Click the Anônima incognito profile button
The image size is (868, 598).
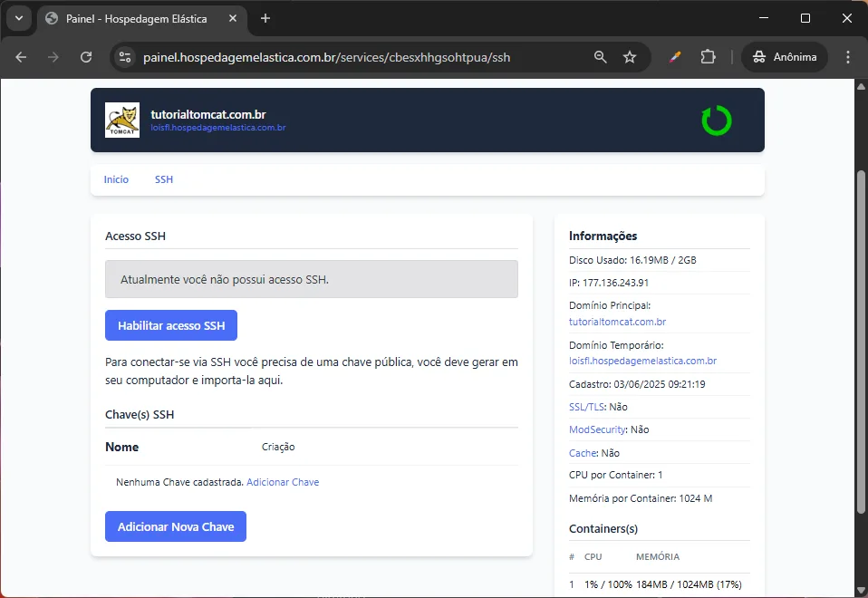click(x=785, y=57)
